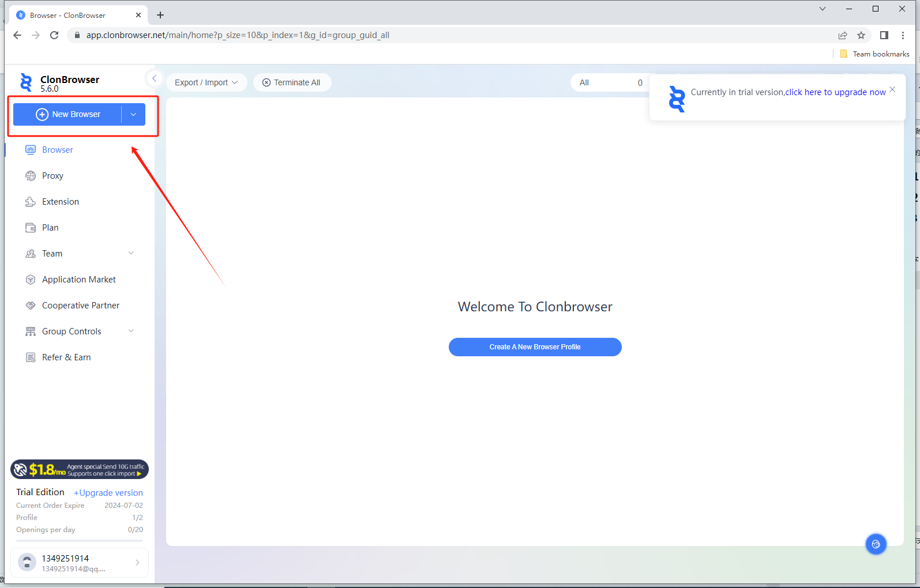The width and height of the screenshot is (920, 588).
Task: Open Cooperative Partner section
Action: (x=80, y=306)
